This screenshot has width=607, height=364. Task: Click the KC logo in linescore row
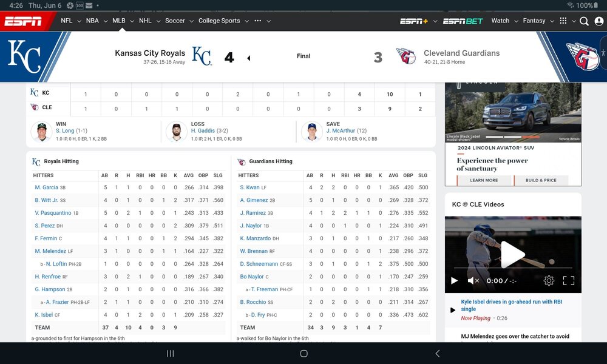tap(34, 92)
